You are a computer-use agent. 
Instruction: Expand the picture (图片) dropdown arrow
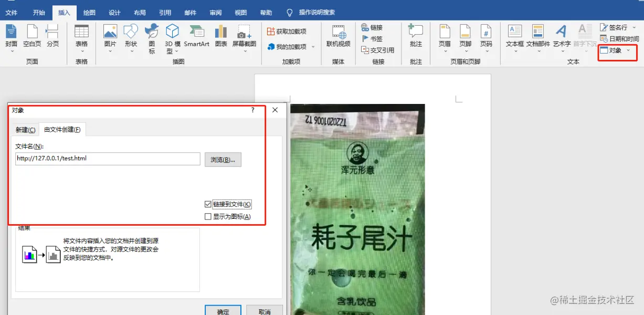(110, 51)
